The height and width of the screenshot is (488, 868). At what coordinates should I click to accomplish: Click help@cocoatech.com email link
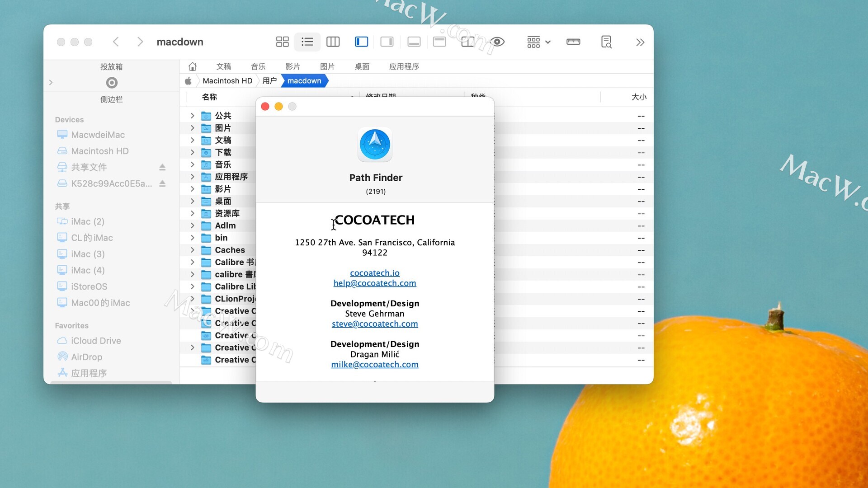click(375, 283)
